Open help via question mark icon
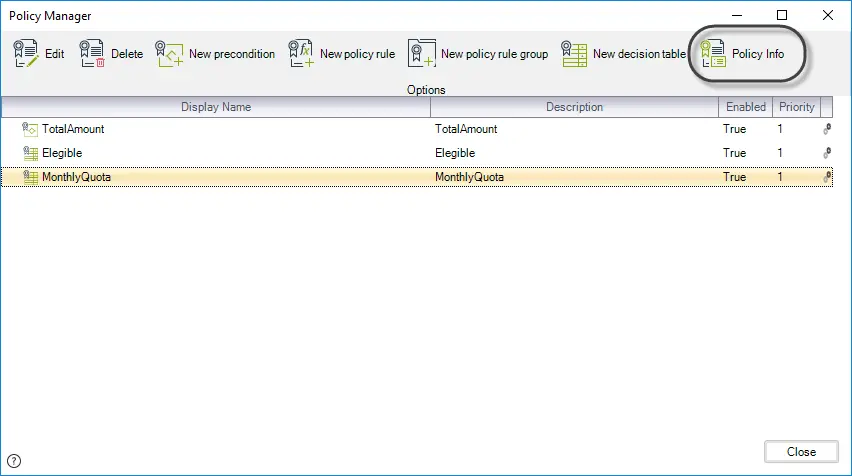Image resolution: width=852 pixels, height=476 pixels. [14, 461]
